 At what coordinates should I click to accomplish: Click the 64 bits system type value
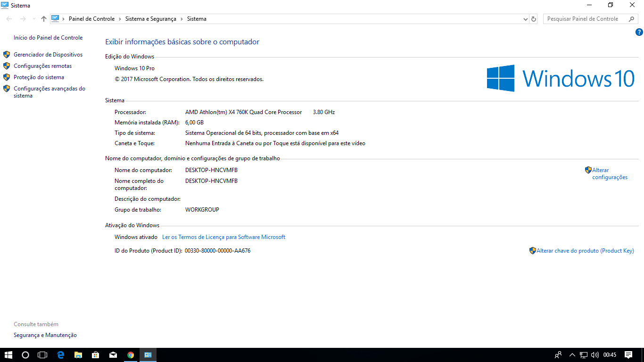click(x=262, y=133)
